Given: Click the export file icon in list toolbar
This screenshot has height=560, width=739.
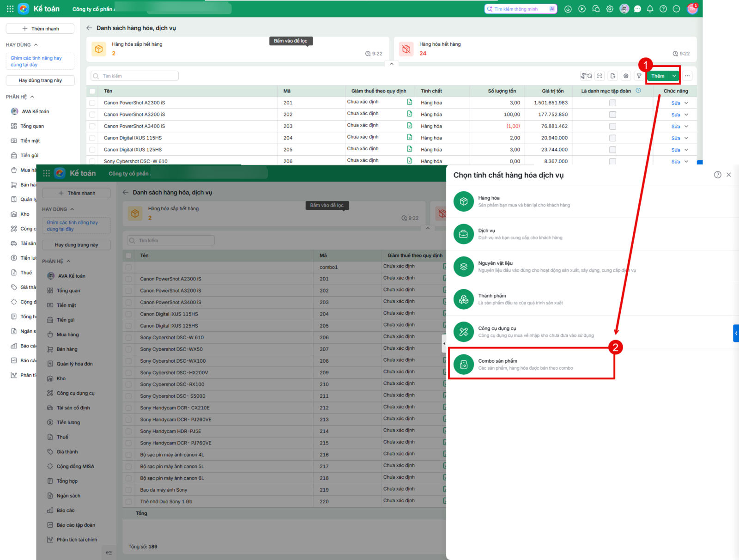Looking at the screenshot, I should click(613, 76).
